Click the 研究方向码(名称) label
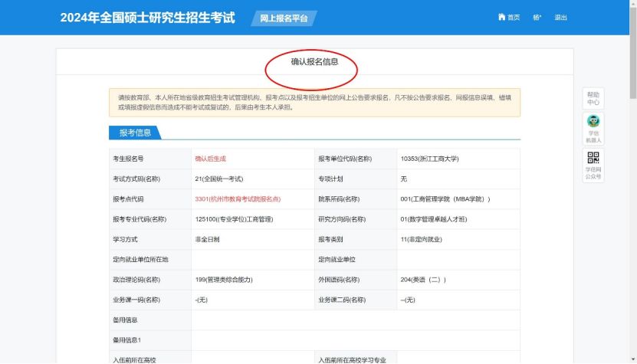 point(342,219)
